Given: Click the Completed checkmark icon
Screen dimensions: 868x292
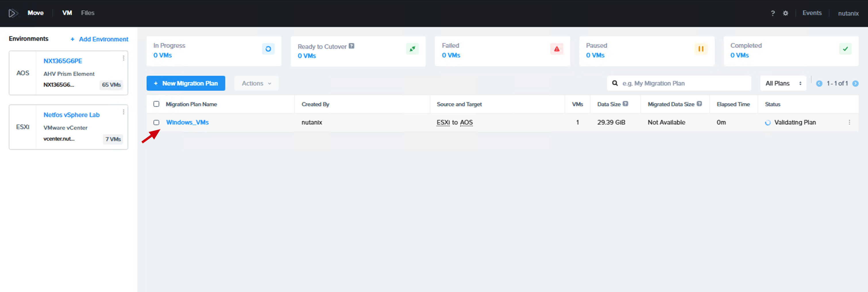Looking at the screenshot, I should tap(845, 49).
